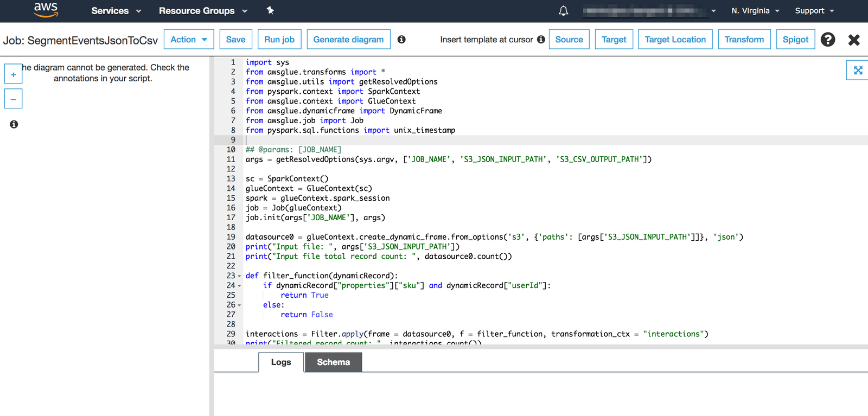
Task: Open the notifications bell
Action: point(563,11)
